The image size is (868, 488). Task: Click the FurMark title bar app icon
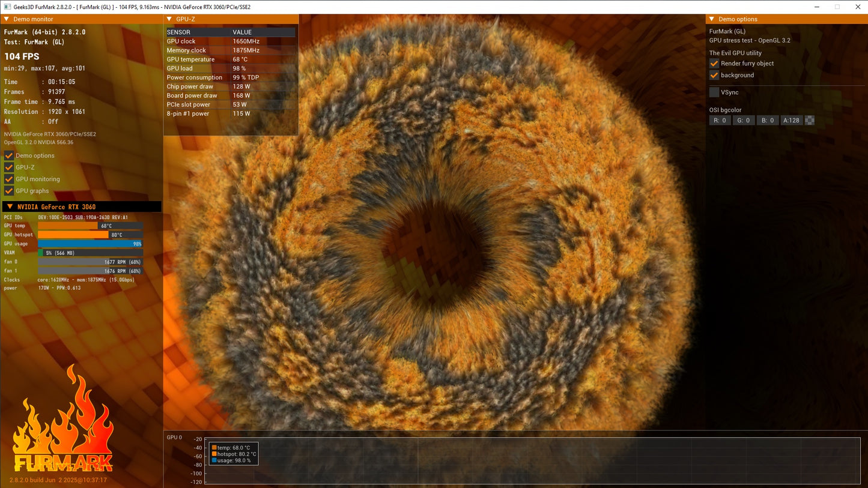(7, 7)
